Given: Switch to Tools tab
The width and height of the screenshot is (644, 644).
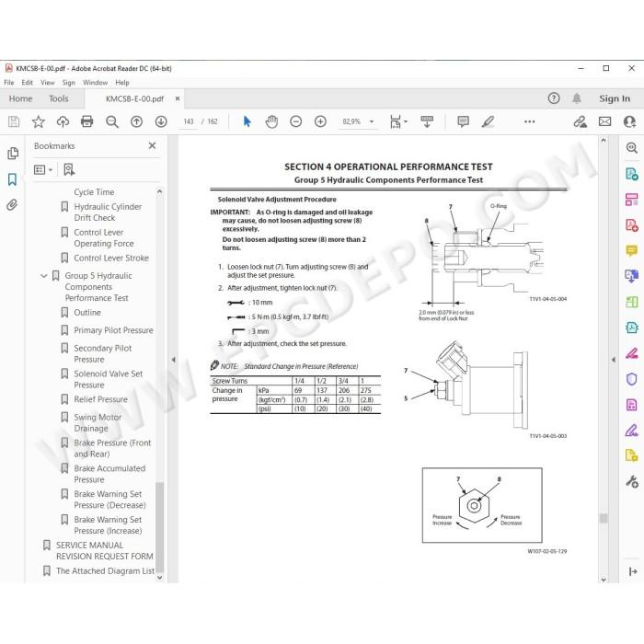Looking at the screenshot, I should [x=59, y=98].
